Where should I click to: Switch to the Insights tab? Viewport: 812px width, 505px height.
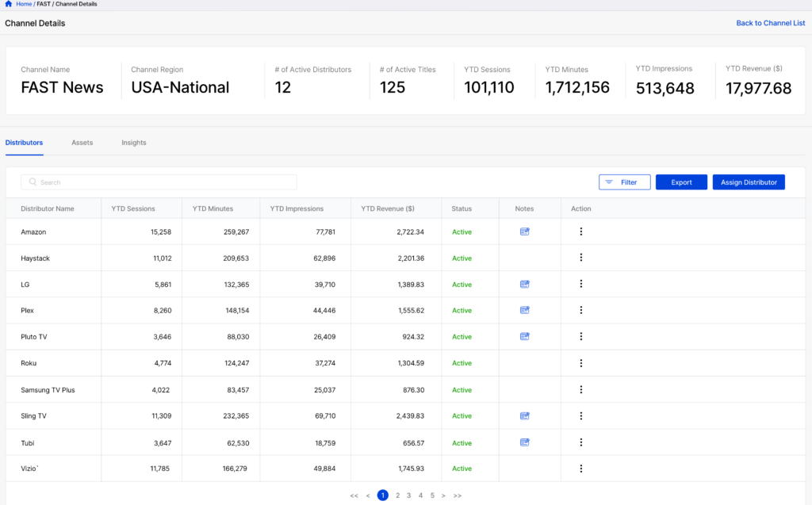133,143
